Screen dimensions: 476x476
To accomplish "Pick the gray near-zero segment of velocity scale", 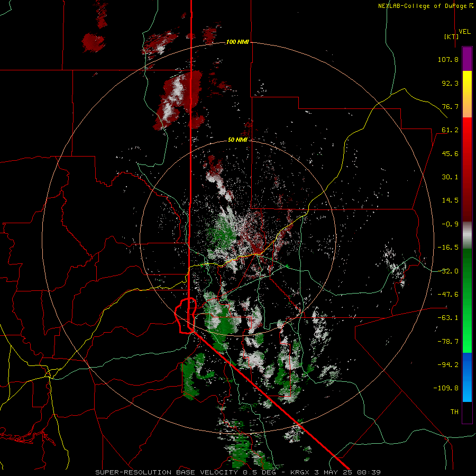I will click(467, 235).
